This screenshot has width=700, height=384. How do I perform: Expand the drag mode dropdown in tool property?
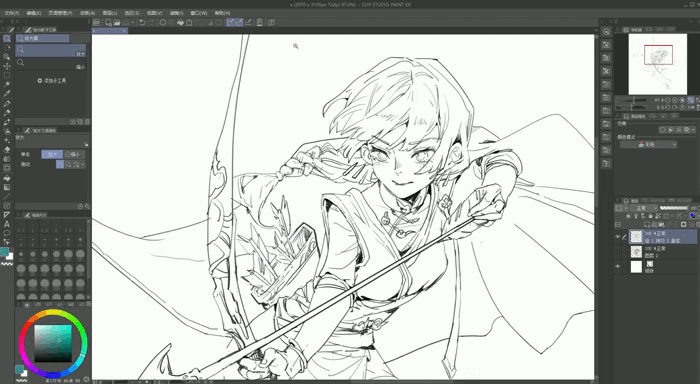(x=79, y=164)
